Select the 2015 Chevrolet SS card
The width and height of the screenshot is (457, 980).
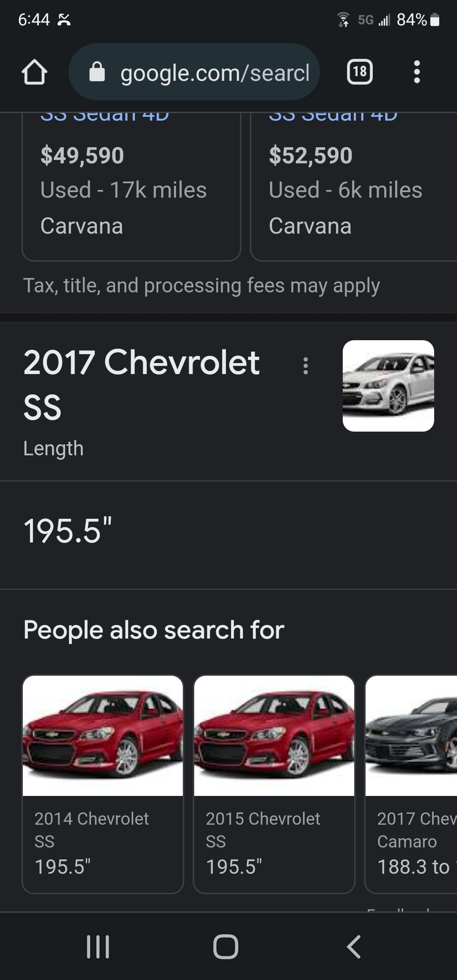[274, 784]
